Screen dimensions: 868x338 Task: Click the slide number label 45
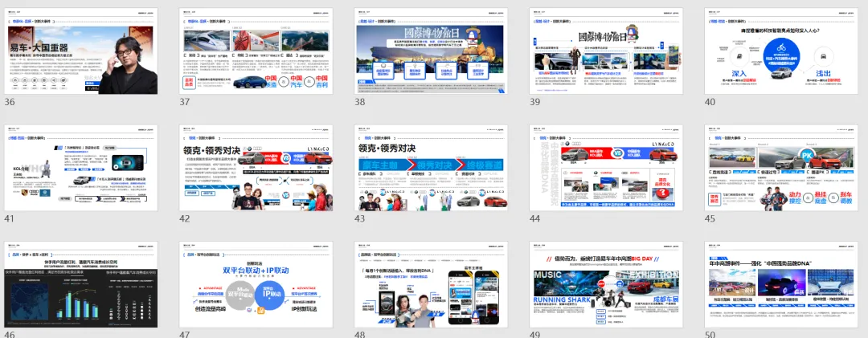[710, 218]
